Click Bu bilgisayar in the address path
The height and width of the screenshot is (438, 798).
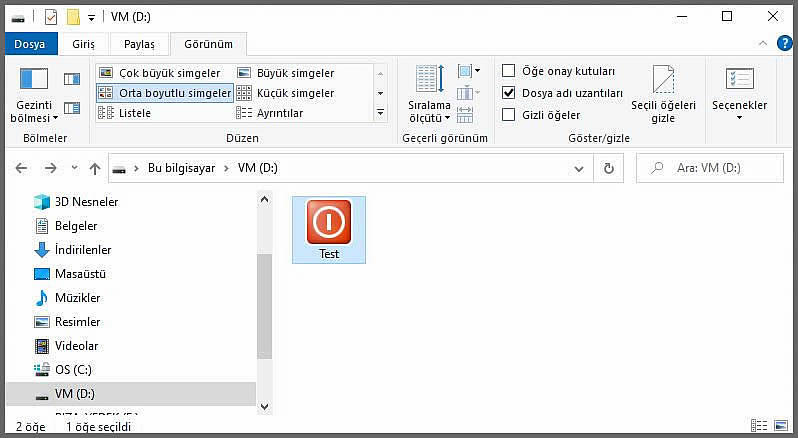click(181, 168)
